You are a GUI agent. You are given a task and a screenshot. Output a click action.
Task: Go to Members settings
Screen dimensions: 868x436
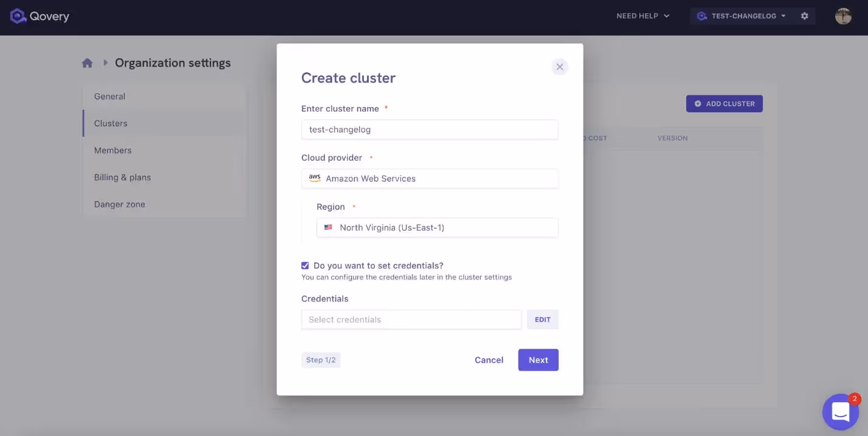pyautogui.click(x=113, y=150)
